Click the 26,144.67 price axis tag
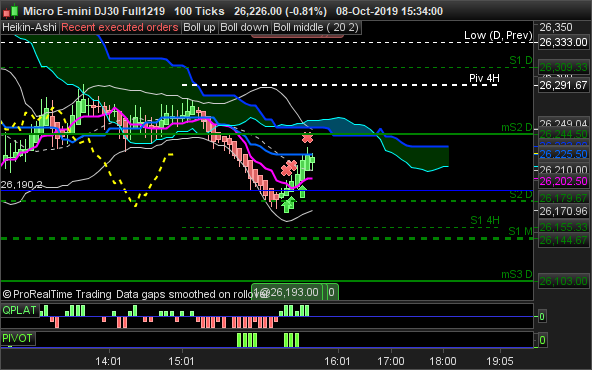 [x=563, y=240]
